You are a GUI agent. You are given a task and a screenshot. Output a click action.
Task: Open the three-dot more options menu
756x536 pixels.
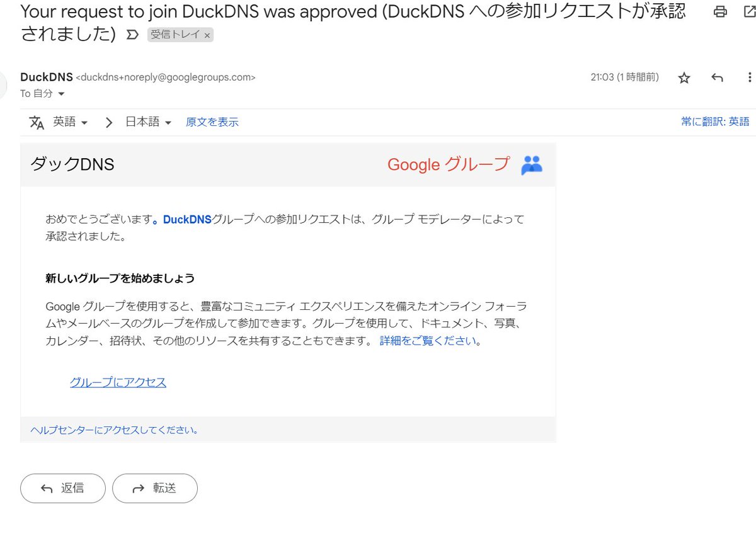pyautogui.click(x=749, y=77)
